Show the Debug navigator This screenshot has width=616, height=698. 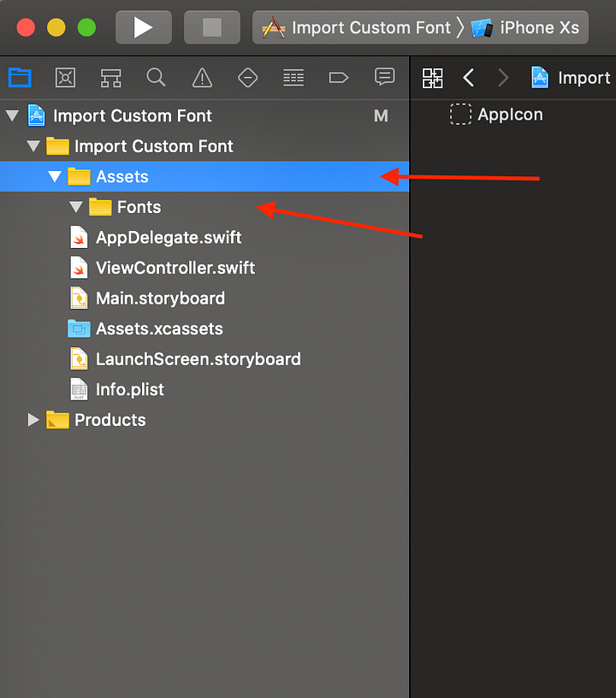(293, 78)
